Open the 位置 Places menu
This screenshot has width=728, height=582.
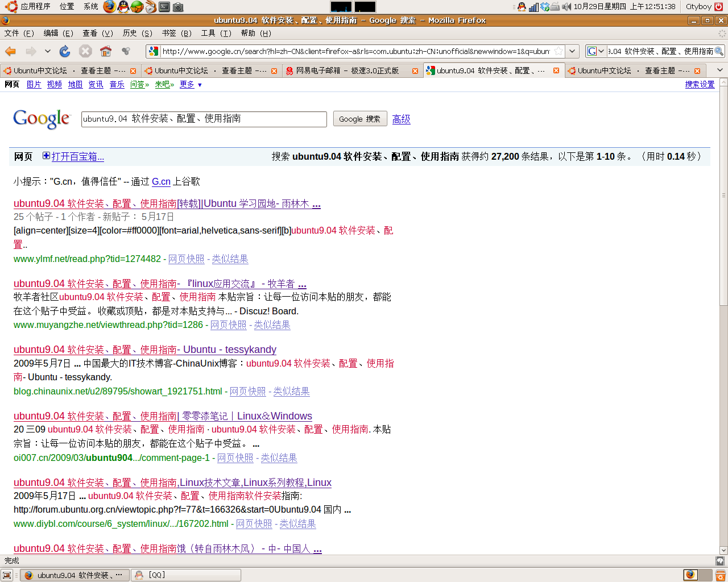[x=67, y=7]
